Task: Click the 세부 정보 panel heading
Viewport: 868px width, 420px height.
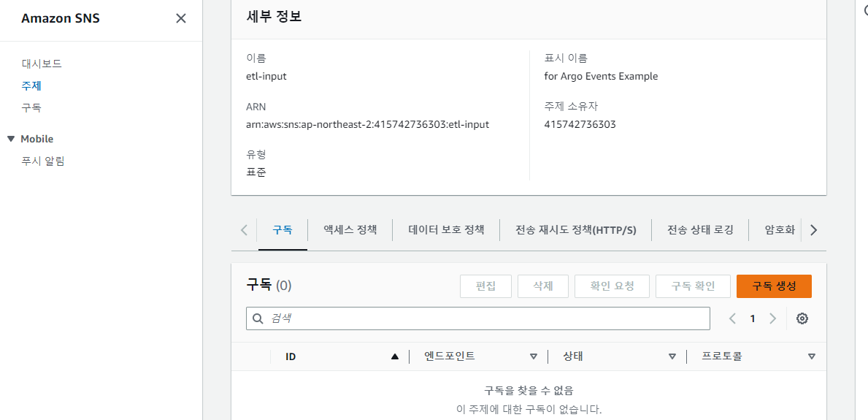Action: coord(274,17)
